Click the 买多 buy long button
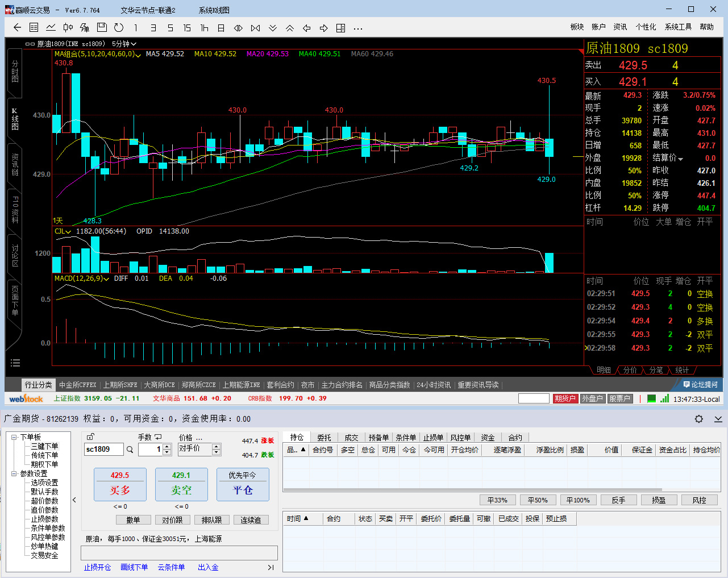This screenshot has width=728, height=578. coord(120,484)
